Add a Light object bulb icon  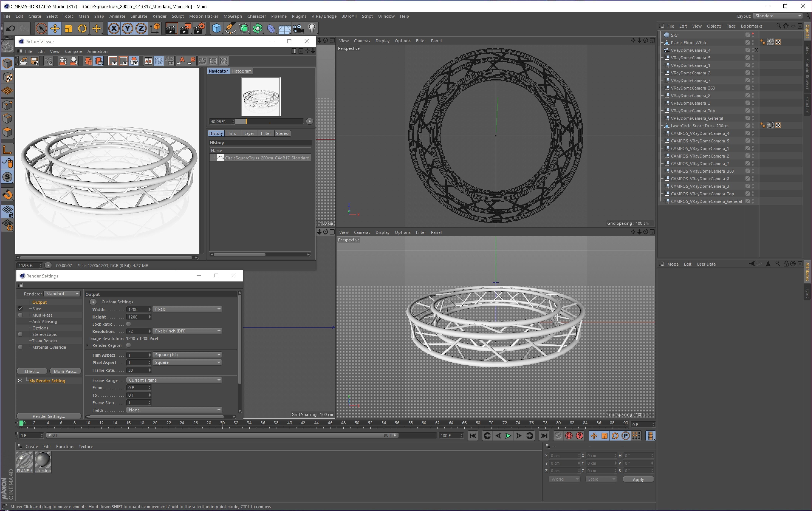(312, 29)
